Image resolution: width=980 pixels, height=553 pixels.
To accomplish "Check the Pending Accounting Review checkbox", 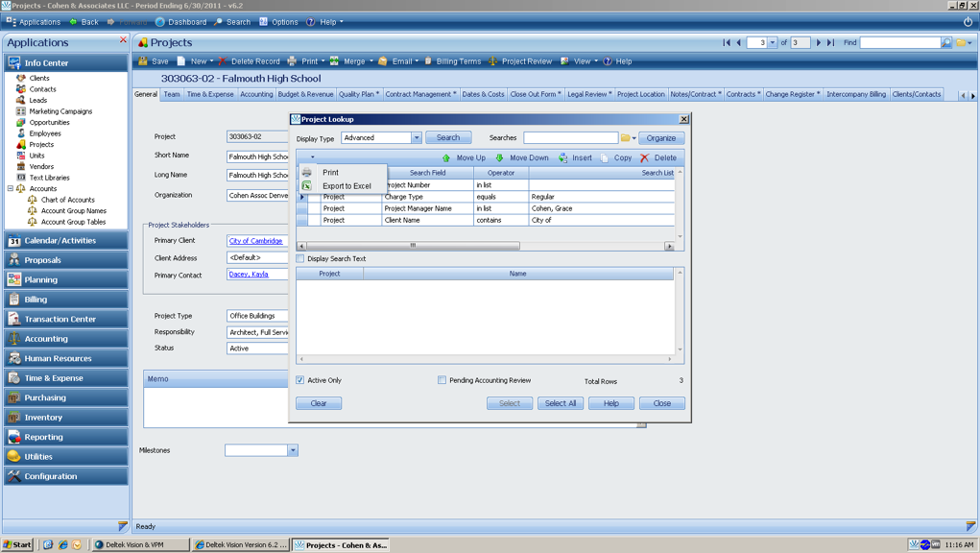I will pyautogui.click(x=442, y=380).
